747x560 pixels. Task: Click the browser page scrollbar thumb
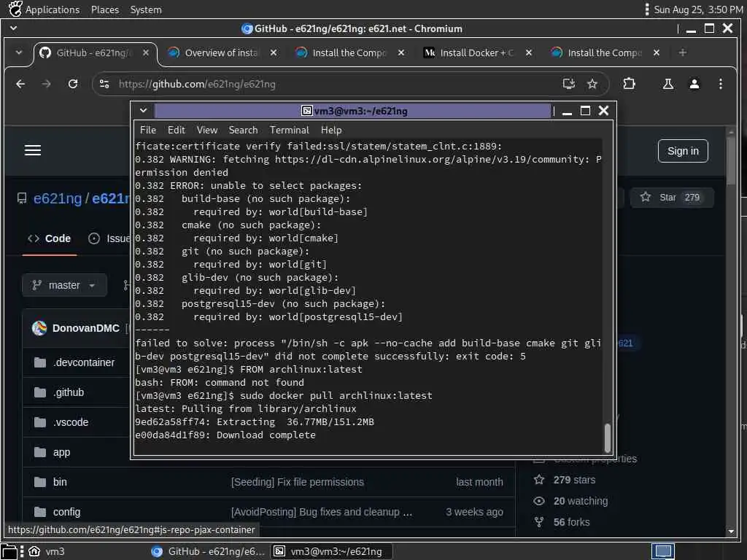(x=731, y=160)
